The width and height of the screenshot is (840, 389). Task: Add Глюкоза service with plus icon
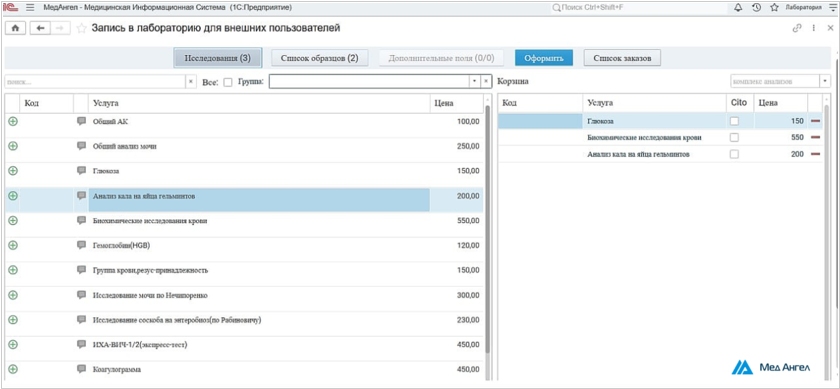13,171
